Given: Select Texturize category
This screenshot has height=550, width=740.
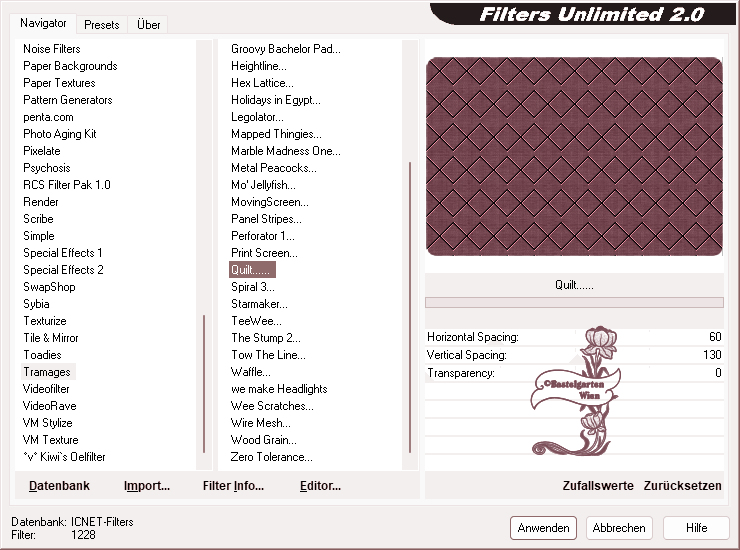Looking at the screenshot, I should coord(45,321).
